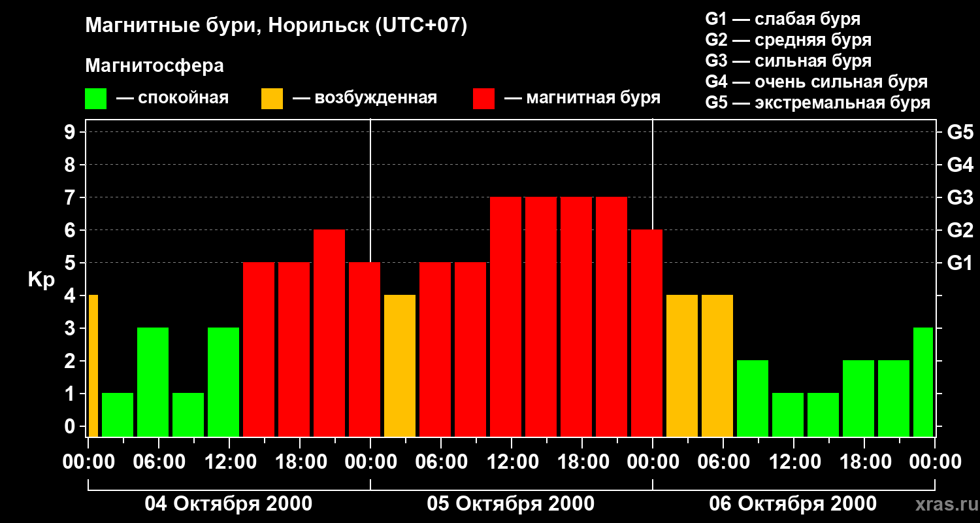Click the G5 storm level label on right axis
Image resolution: width=980 pixels, height=523 pixels.
coord(960,132)
